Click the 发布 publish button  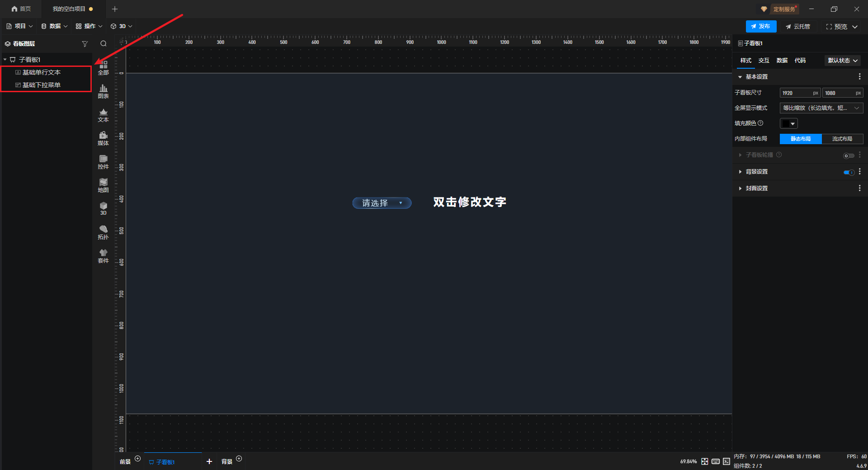tap(761, 26)
